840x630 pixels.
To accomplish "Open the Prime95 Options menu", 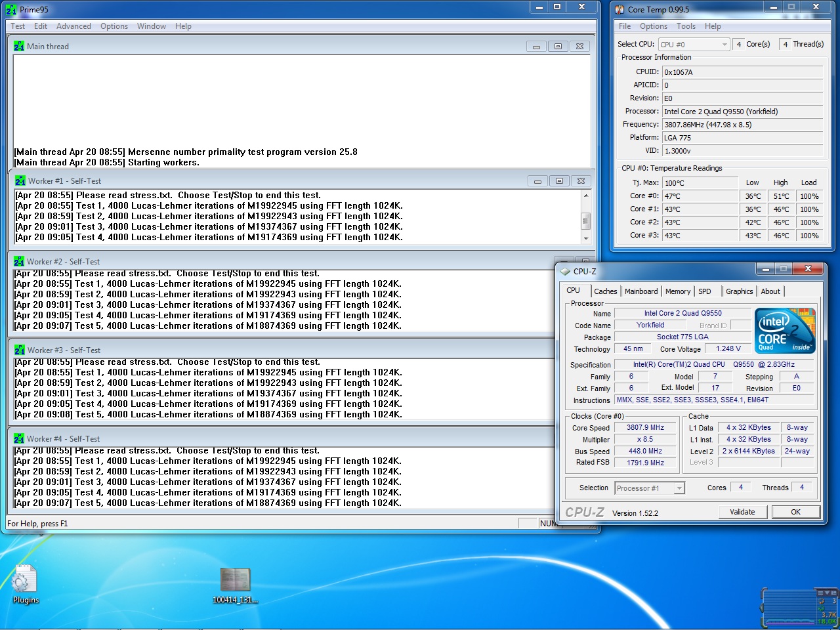I will 114,26.
